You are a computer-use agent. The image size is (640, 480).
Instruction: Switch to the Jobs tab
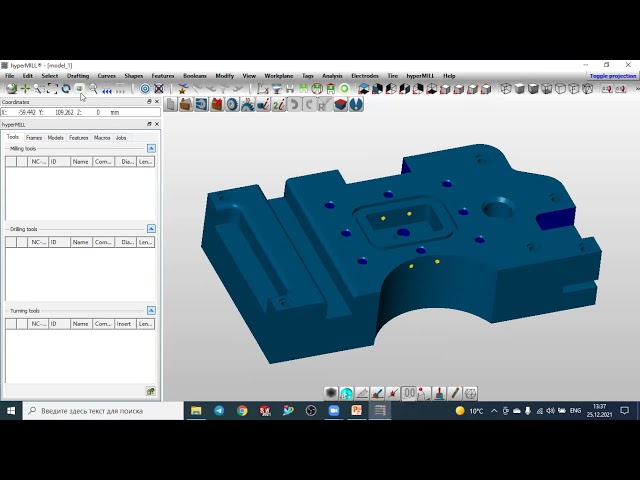pos(121,138)
